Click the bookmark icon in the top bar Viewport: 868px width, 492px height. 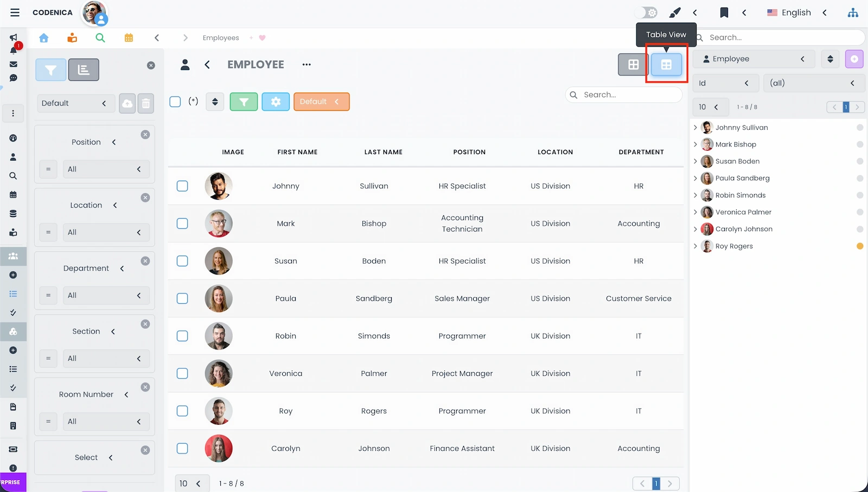click(724, 12)
